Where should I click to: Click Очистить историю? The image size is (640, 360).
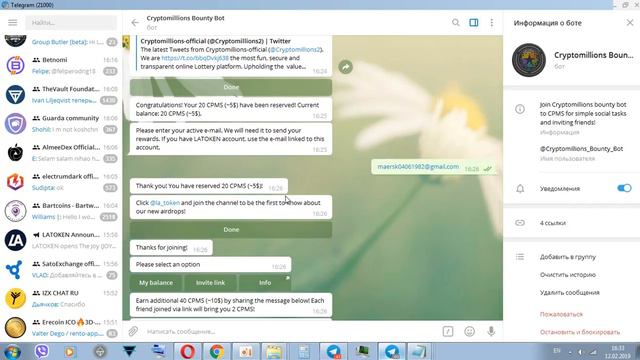pyautogui.click(x=567, y=275)
